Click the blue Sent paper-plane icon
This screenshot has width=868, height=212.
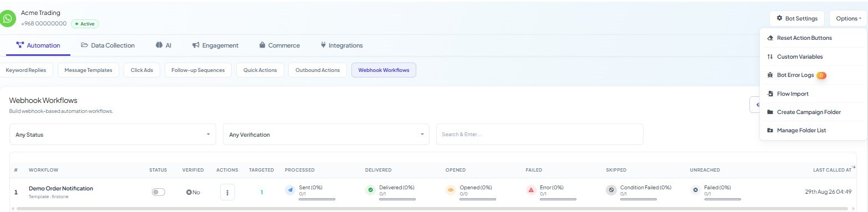(290, 190)
